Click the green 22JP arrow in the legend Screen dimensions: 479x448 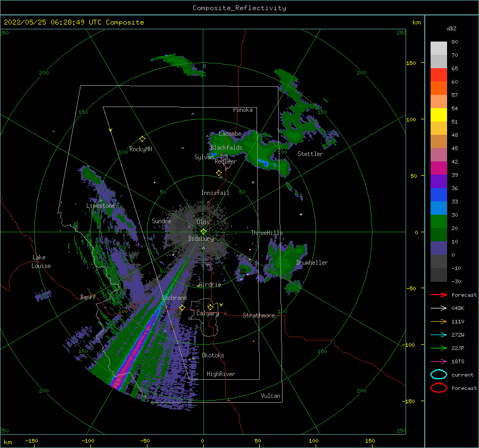[439, 348]
